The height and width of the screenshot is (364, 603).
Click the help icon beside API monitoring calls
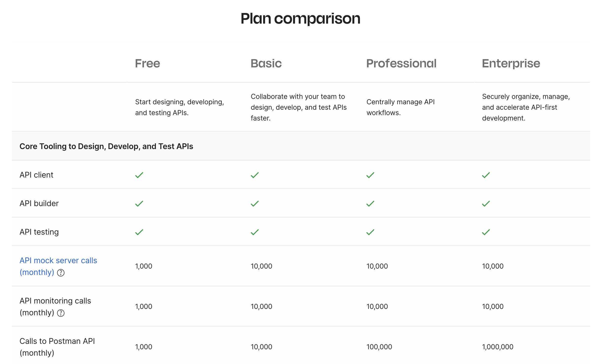[61, 313]
